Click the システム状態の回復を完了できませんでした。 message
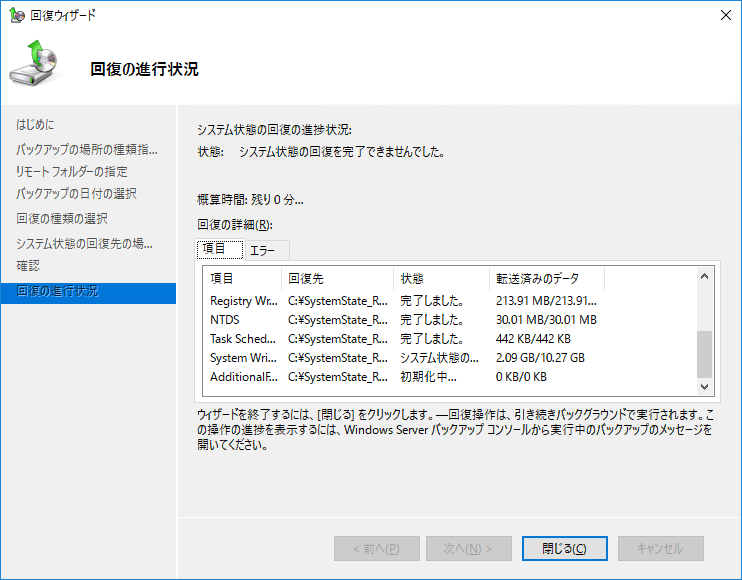The image size is (742, 580). coord(342,152)
